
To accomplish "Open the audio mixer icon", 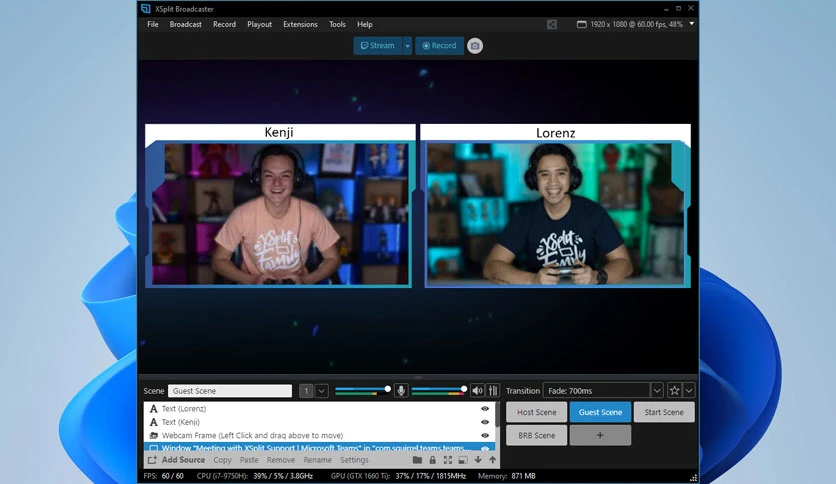I will pos(493,390).
